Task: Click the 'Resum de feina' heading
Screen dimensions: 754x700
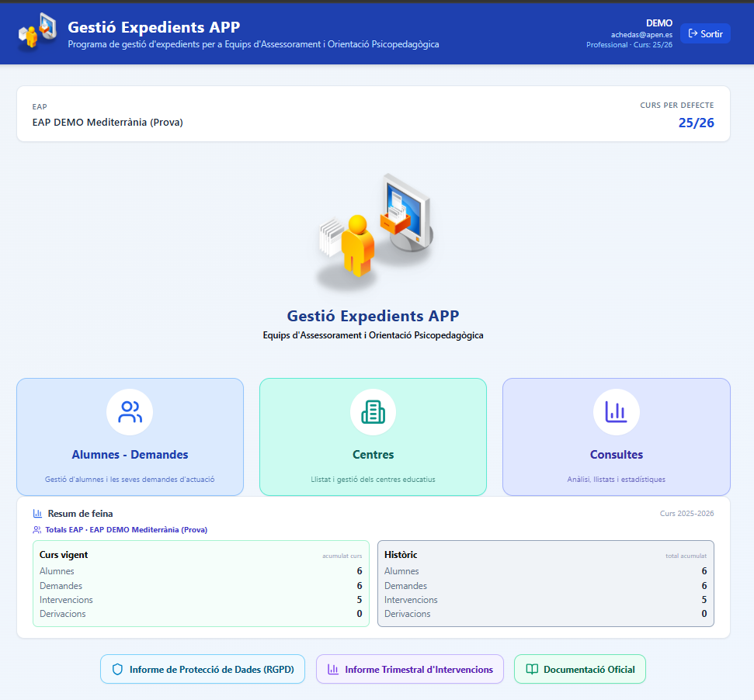Action: [x=80, y=514]
